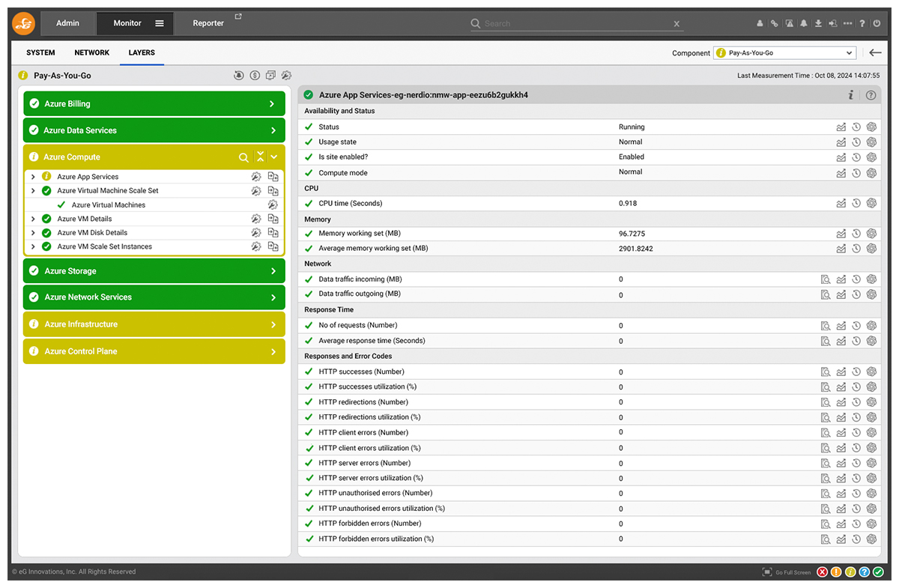Click the info 'i' icon in detail panel header
Screen dimensions: 899x588
[851, 94]
